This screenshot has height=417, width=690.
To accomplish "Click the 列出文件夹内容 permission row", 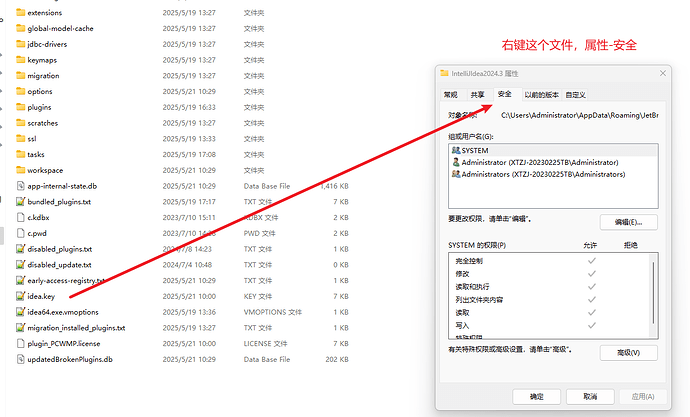I will click(x=550, y=300).
